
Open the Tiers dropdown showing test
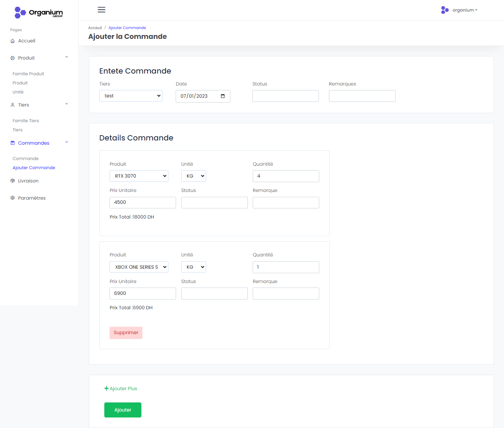point(131,96)
